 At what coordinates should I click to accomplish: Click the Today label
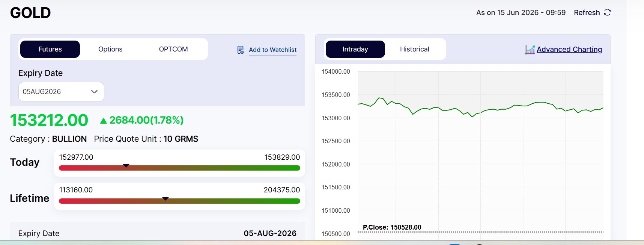tap(25, 162)
